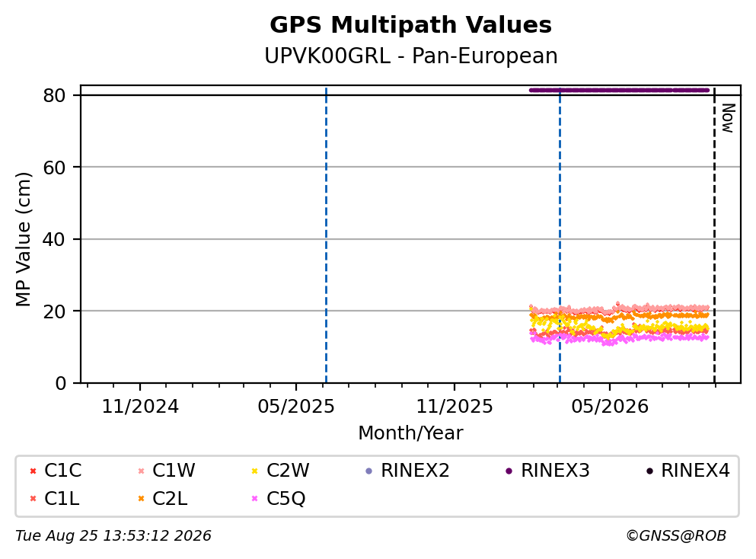Click the 60 y-axis tick label
This screenshot has height=559, width=756.
point(54,168)
